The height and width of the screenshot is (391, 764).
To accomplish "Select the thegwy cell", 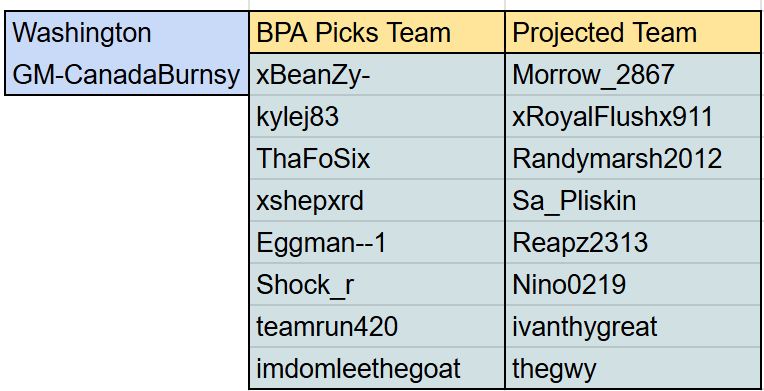I will click(632, 368).
